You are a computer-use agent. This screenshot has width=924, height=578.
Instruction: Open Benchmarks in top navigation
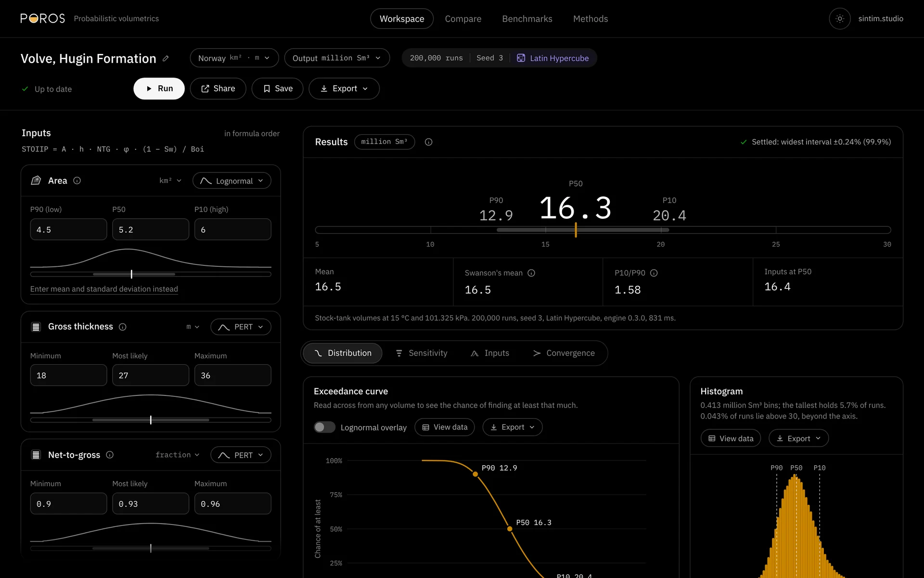(527, 19)
